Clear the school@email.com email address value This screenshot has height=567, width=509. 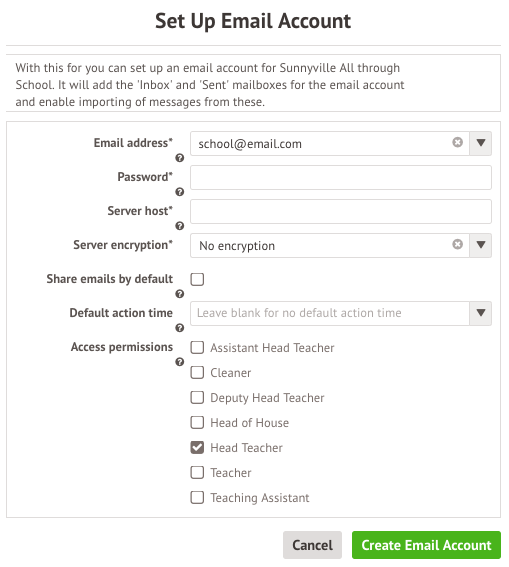coord(457,142)
